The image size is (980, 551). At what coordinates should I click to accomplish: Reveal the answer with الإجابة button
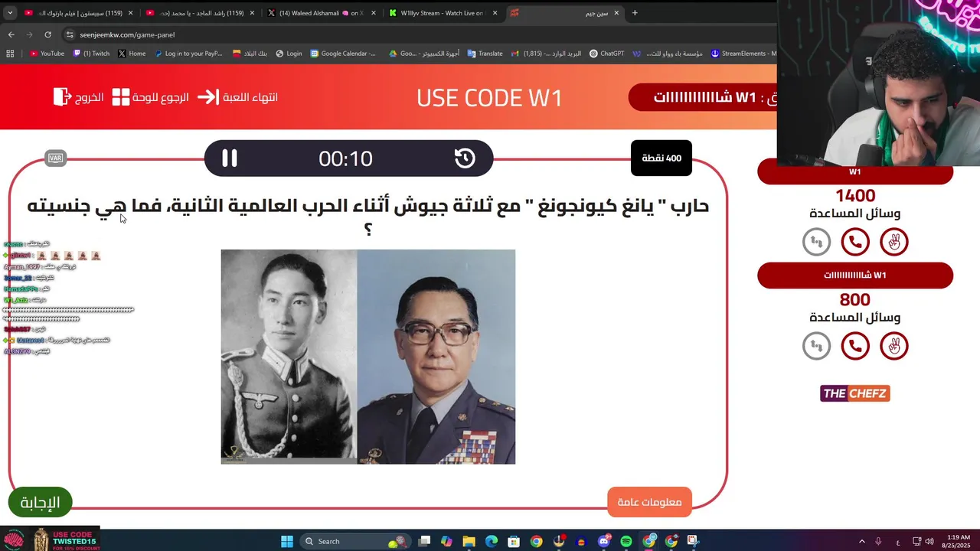pyautogui.click(x=40, y=502)
